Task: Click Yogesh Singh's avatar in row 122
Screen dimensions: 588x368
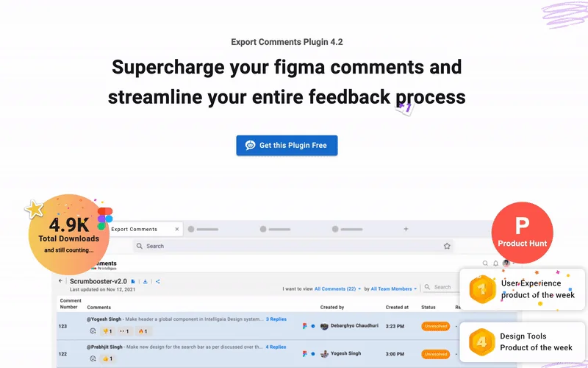Action: [x=324, y=354]
